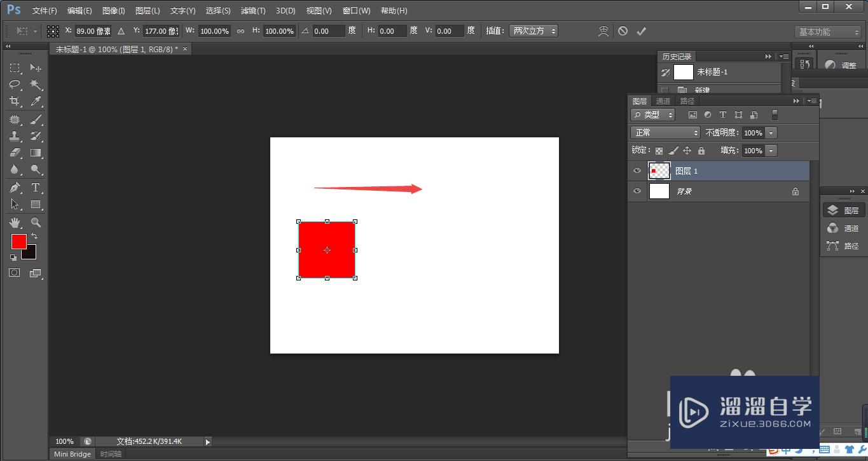The height and width of the screenshot is (461, 868).
Task: Open the Layers panel flyout menu
Action: tap(811, 101)
